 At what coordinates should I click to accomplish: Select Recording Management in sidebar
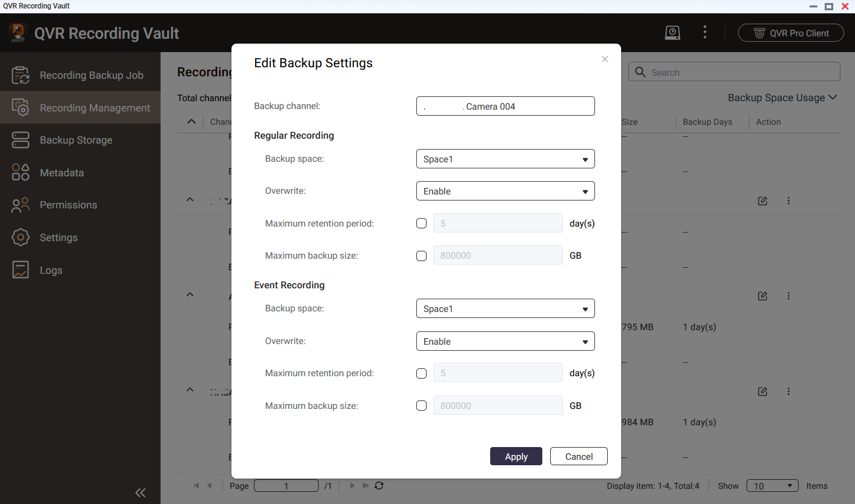click(x=80, y=108)
